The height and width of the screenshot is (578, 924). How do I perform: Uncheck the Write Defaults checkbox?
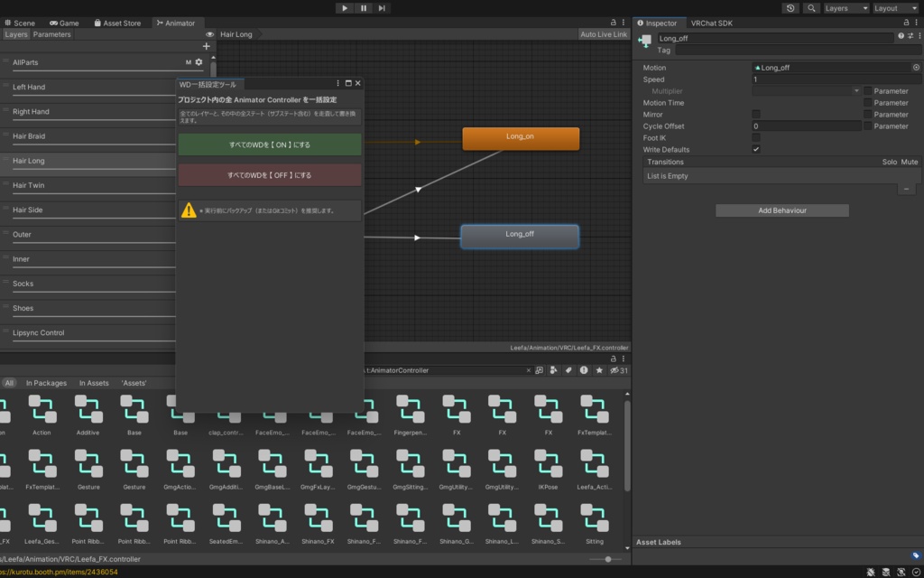point(755,149)
